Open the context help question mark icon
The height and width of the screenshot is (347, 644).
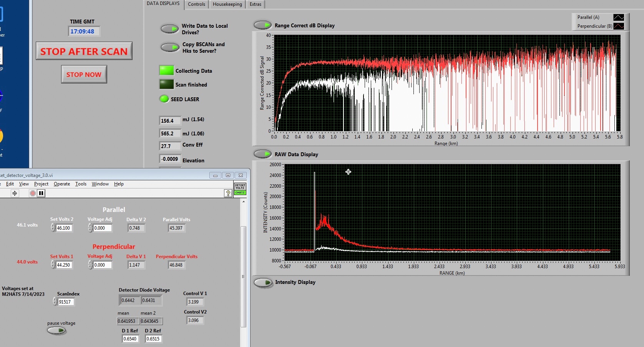click(x=228, y=193)
